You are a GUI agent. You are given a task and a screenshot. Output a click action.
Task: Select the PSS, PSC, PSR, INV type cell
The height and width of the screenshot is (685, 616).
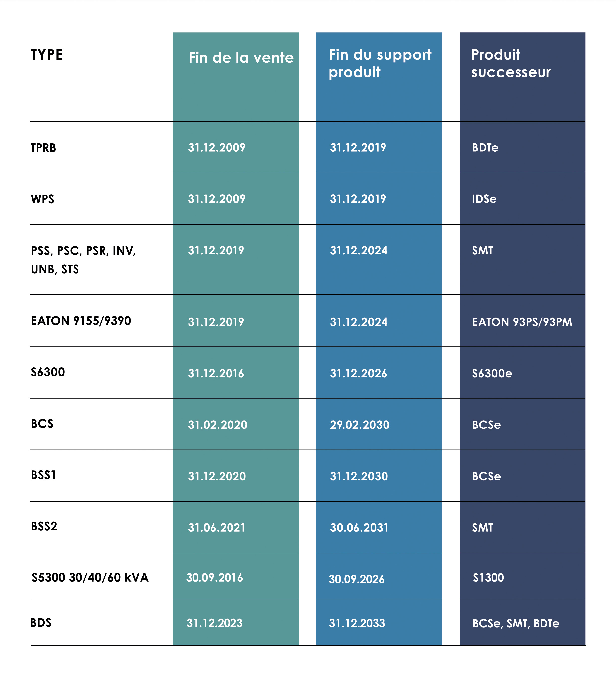coord(83,260)
